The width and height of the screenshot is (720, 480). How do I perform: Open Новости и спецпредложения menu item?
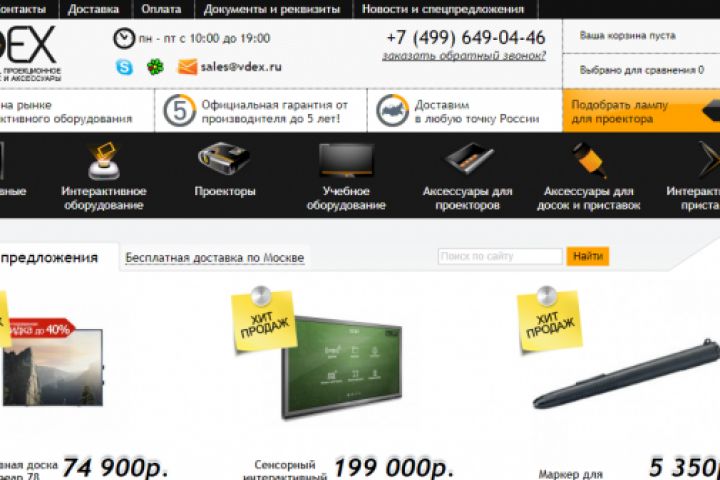click(443, 9)
